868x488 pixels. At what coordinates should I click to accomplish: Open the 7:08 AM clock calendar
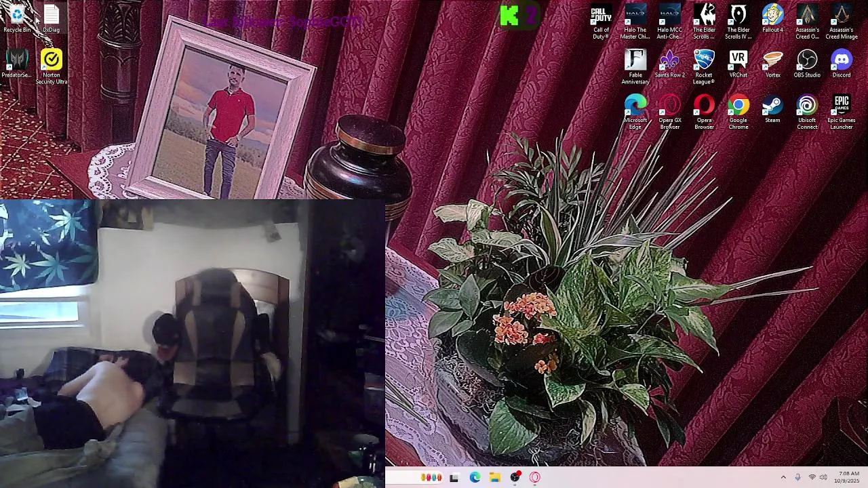point(848,477)
